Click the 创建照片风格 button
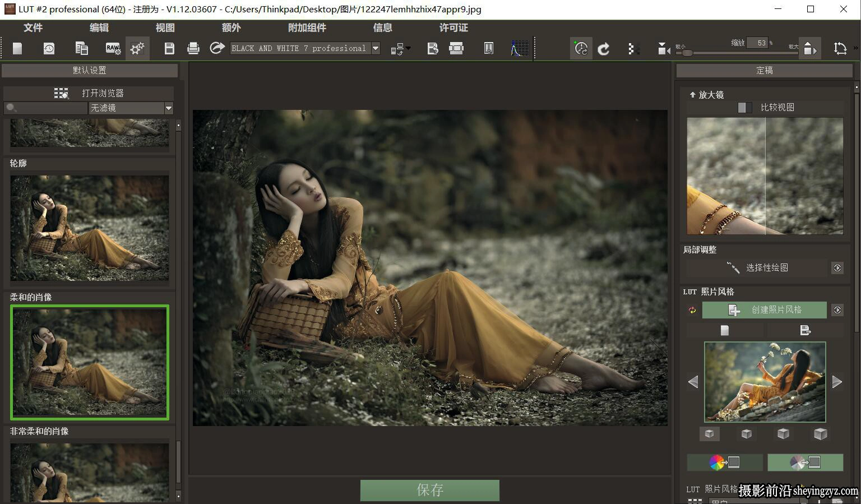 (765, 309)
